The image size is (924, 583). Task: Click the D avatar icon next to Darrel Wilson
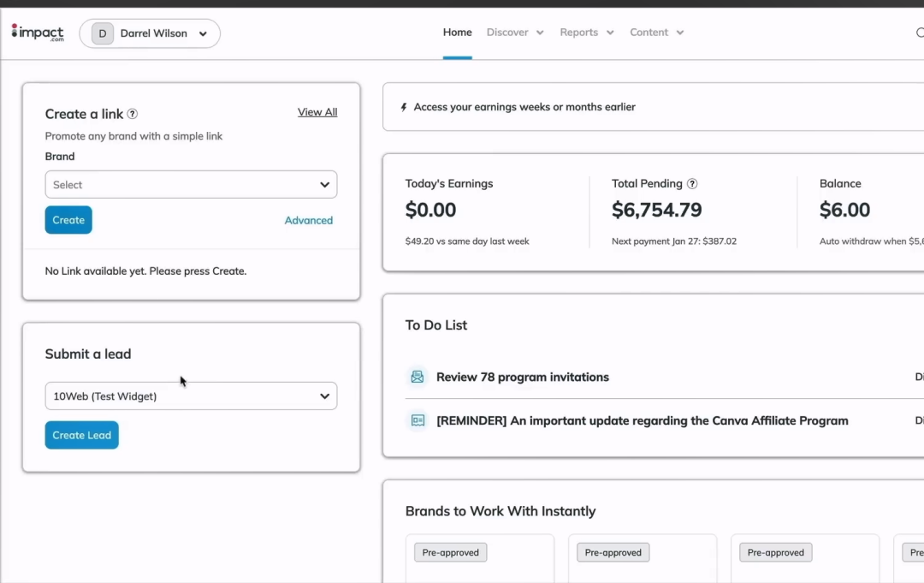[103, 33]
